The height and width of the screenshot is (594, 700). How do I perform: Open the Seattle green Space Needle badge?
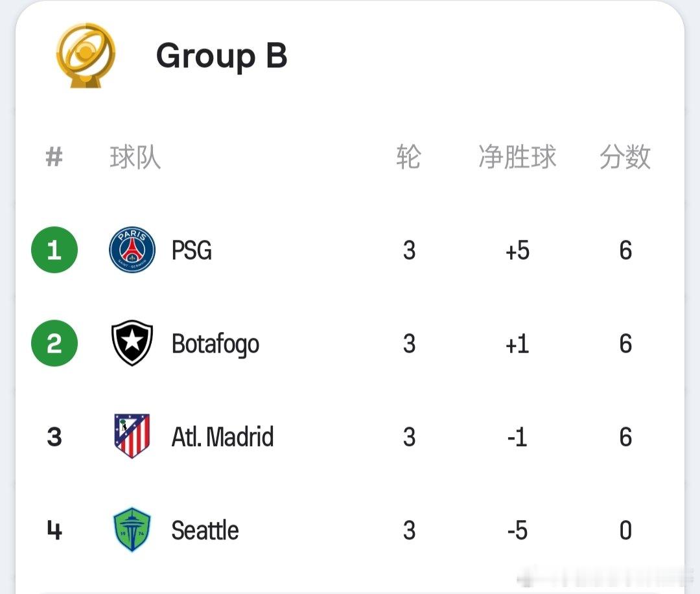(132, 530)
